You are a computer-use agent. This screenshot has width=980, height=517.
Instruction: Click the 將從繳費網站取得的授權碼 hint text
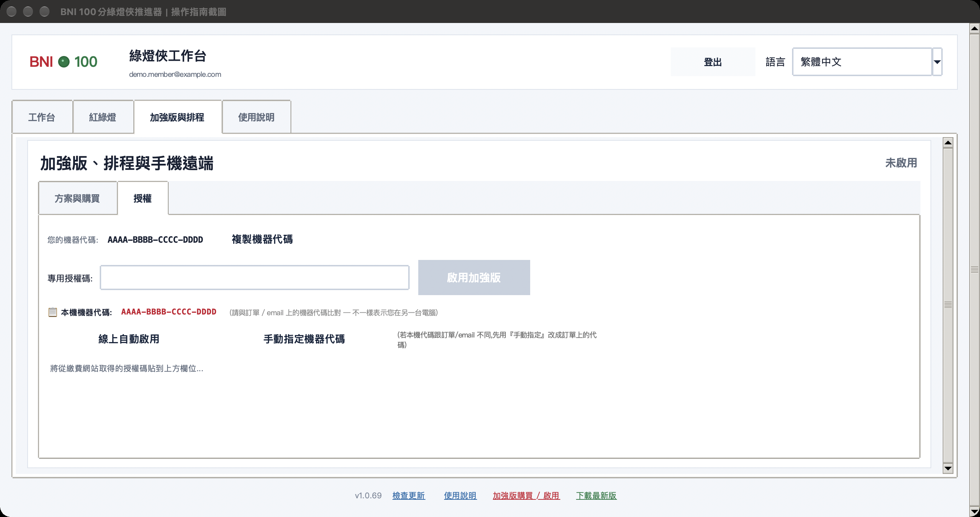pos(127,368)
